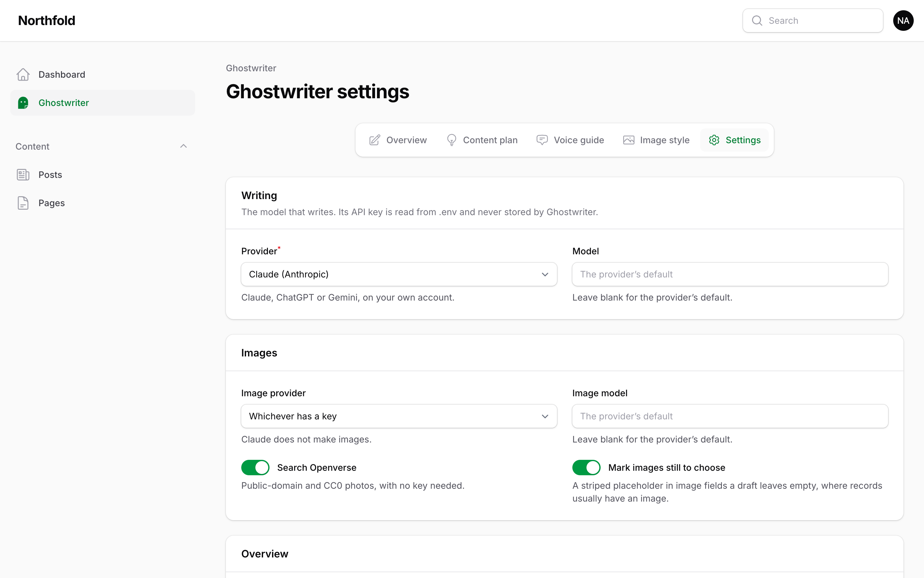Click the Image style picture icon
The width and height of the screenshot is (924, 578).
pyautogui.click(x=629, y=140)
